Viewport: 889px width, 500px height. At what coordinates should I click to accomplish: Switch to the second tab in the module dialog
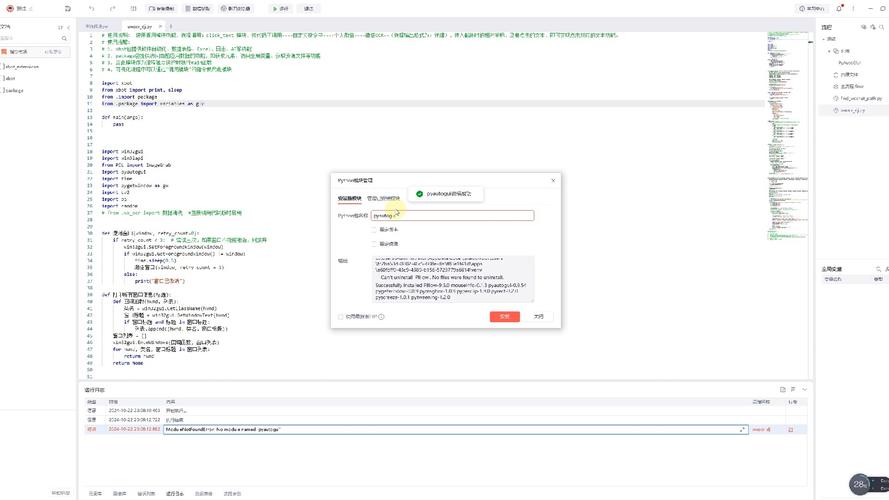[x=383, y=198]
